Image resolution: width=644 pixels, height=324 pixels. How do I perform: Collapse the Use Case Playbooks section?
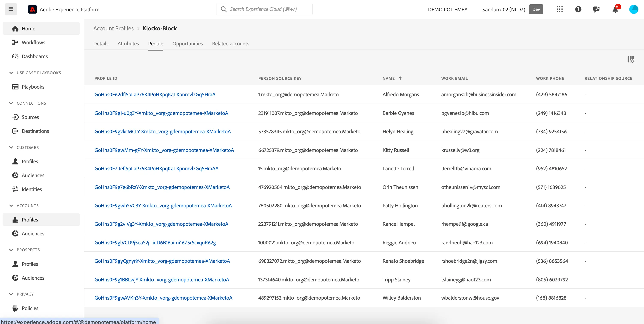(11, 73)
